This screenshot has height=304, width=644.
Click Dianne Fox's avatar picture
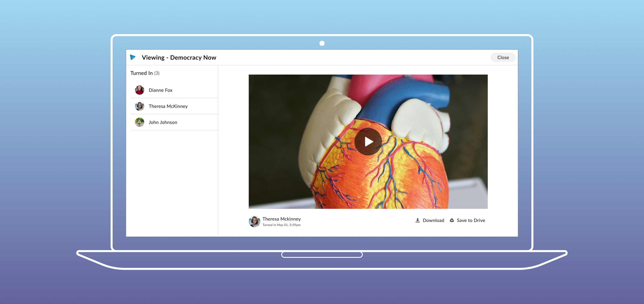pyautogui.click(x=140, y=90)
